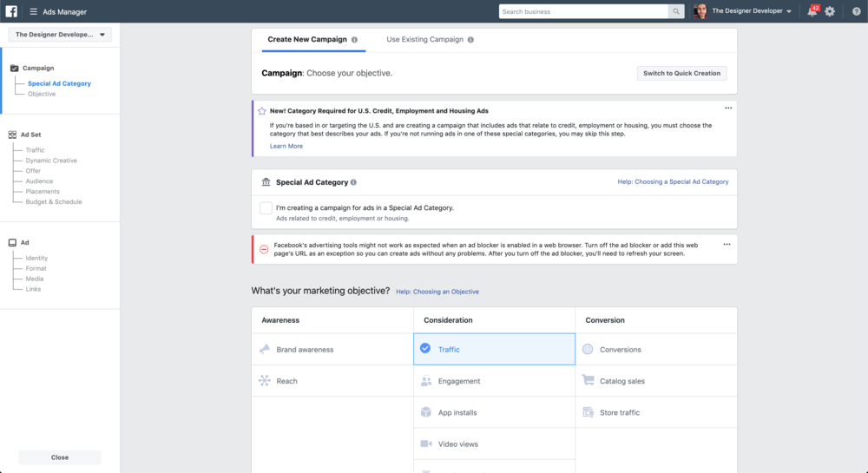This screenshot has height=473, width=868.
Task: Choose the Engagement objective
Action: (x=495, y=381)
